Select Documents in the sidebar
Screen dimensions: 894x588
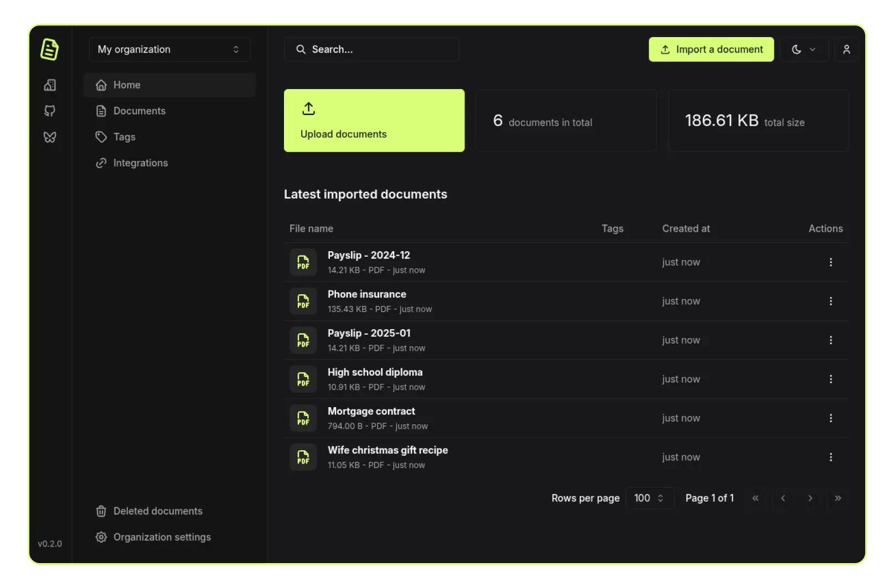169,111
